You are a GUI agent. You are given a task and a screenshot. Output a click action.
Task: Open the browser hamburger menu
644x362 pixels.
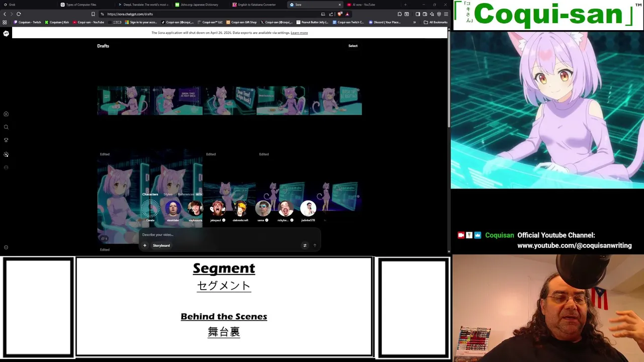[x=446, y=14]
